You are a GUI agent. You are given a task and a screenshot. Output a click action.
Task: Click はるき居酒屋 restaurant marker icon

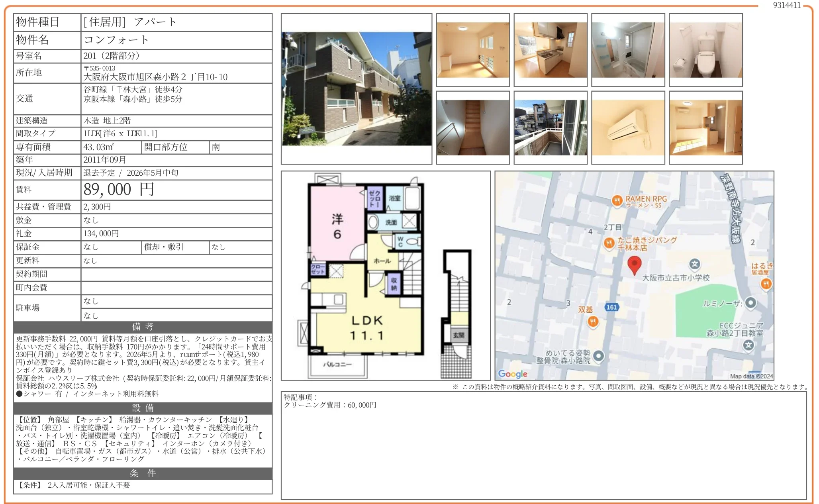coord(766,284)
